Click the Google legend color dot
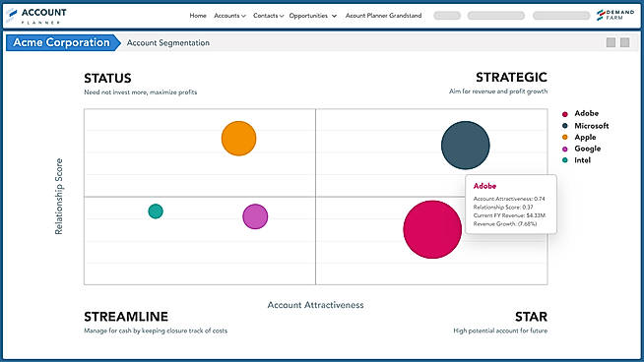This screenshot has height=362, width=644. click(x=565, y=149)
